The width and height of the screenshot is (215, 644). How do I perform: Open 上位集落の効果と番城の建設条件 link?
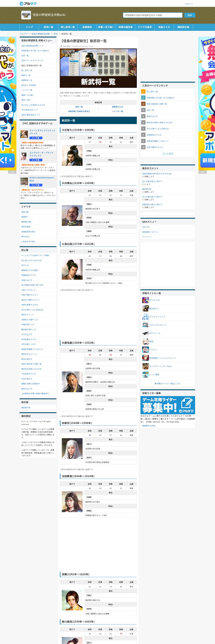(35, 394)
